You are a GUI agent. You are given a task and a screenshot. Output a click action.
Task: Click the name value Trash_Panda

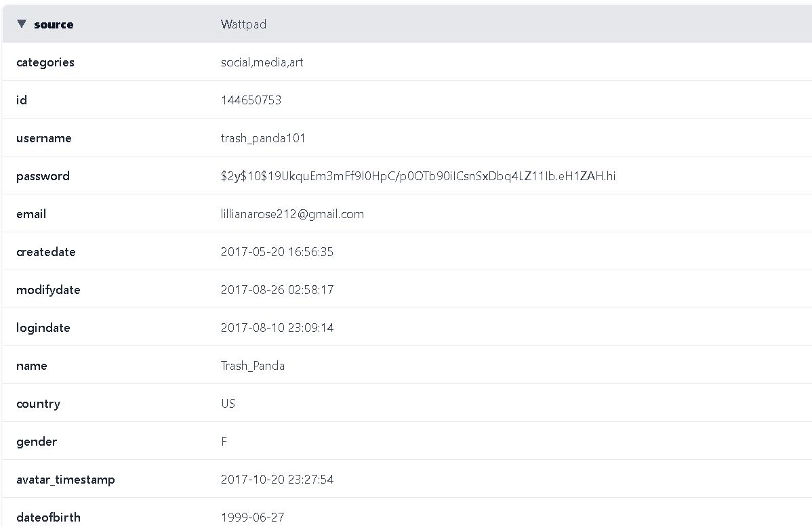point(252,366)
